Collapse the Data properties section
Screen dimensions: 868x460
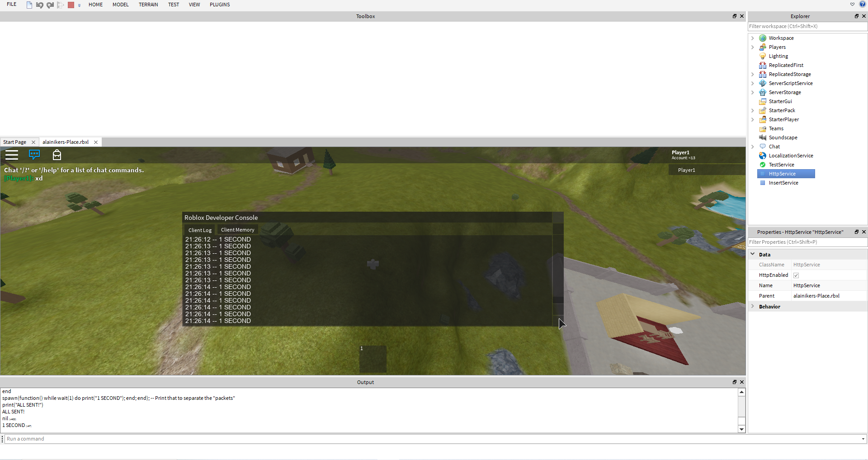[x=753, y=255]
